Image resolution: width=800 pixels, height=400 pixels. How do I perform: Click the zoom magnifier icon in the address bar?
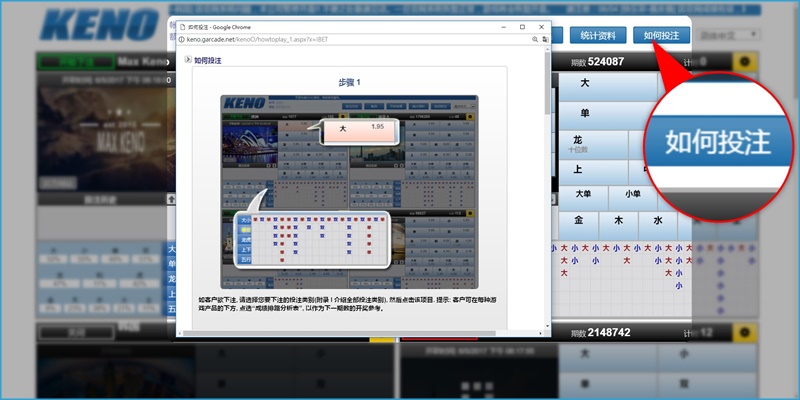[535, 39]
